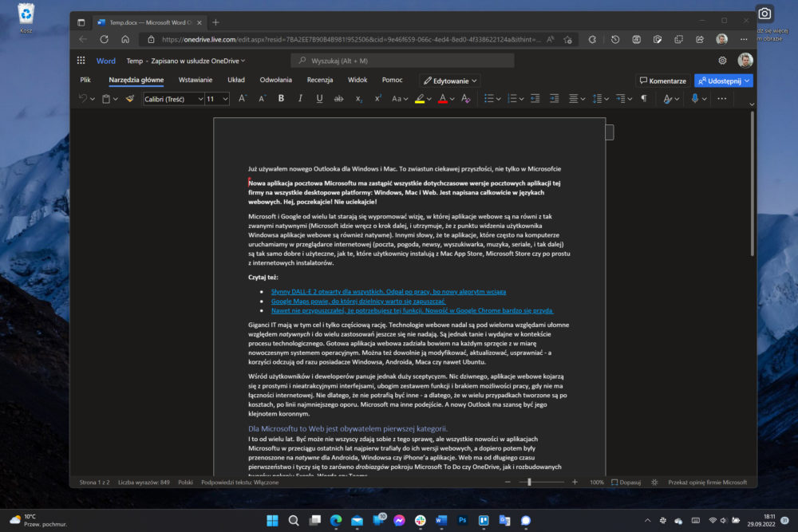Open the Pomoc tab
Screen dimensions: 798x532
point(393,80)
